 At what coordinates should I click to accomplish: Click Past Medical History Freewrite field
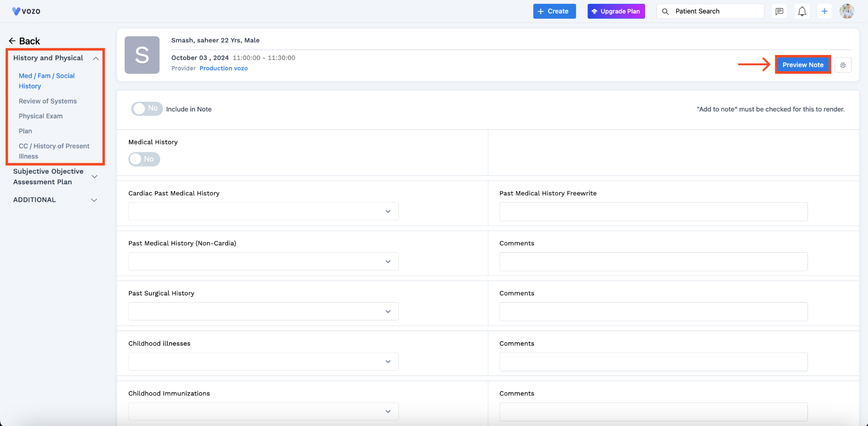pyautogui.click(x=654, y=212)
